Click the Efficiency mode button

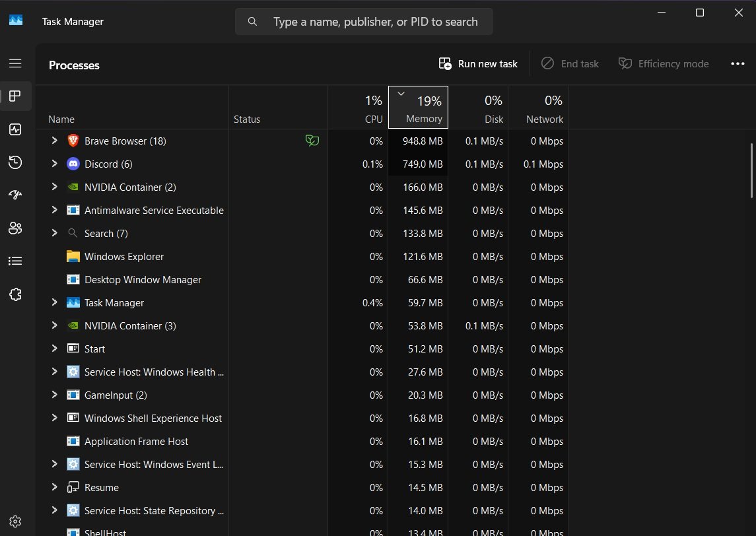[x=664, y=63]
